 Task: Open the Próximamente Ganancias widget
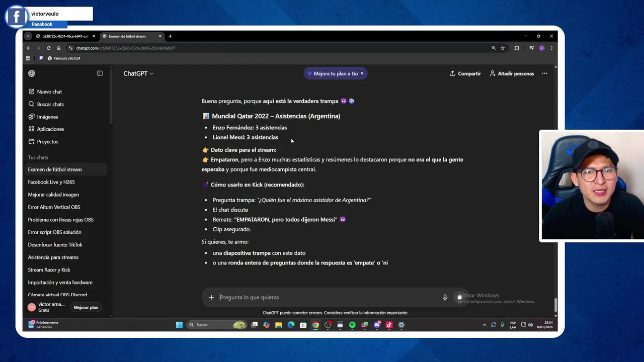point(43,325)
